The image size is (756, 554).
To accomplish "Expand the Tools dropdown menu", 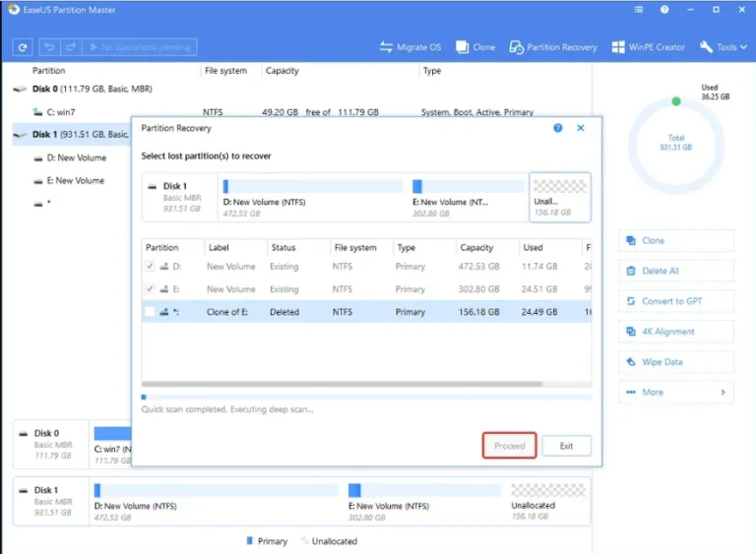I will tap(724, 47).
